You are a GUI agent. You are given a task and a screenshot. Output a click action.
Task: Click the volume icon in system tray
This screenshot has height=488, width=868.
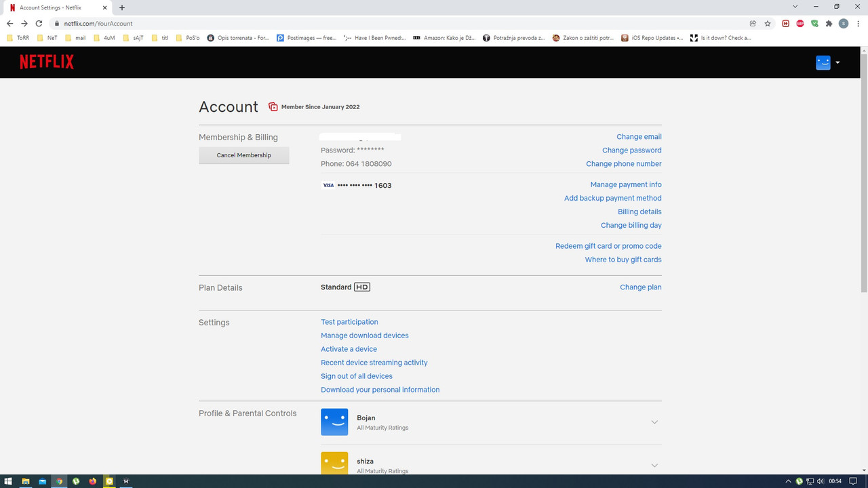pyautogui.click(x=821, y=481)
